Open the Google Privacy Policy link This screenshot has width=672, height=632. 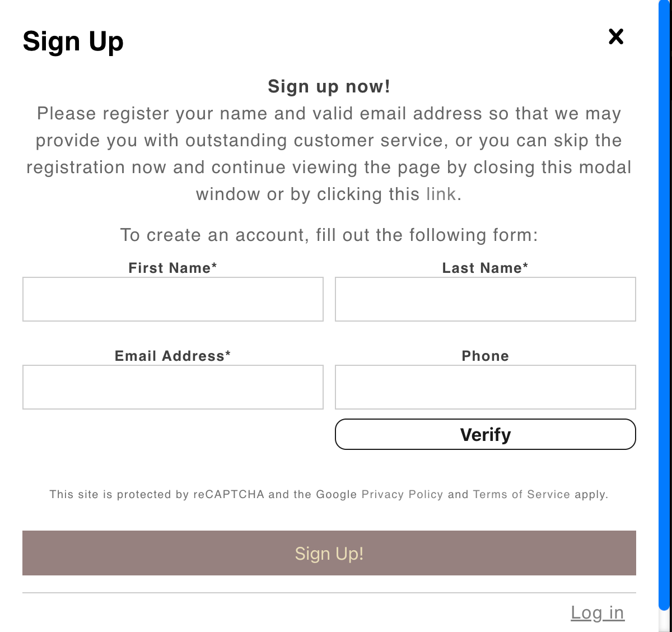pos(402,494)
